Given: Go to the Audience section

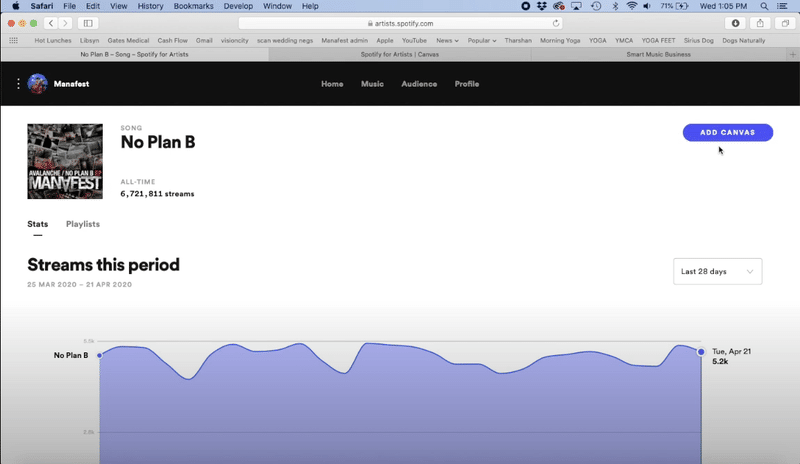Looking at the screenshot, I should pyautogui.click(x=419, y=84).
